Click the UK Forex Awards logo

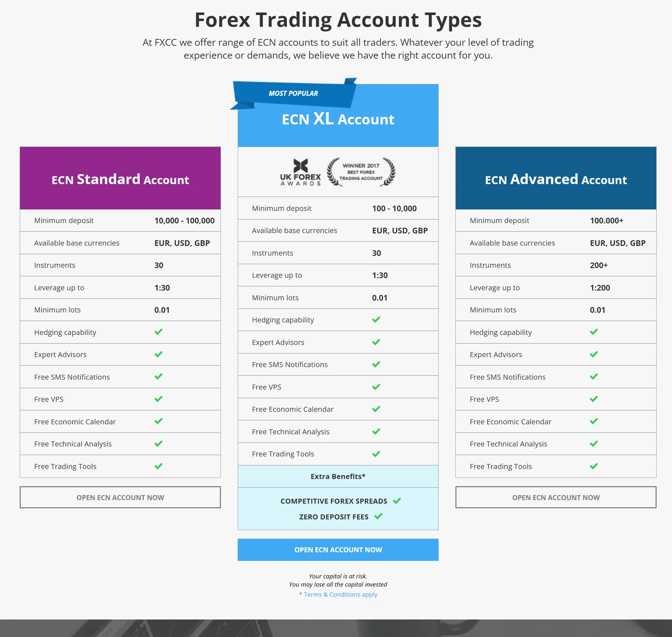coord(301,172)
